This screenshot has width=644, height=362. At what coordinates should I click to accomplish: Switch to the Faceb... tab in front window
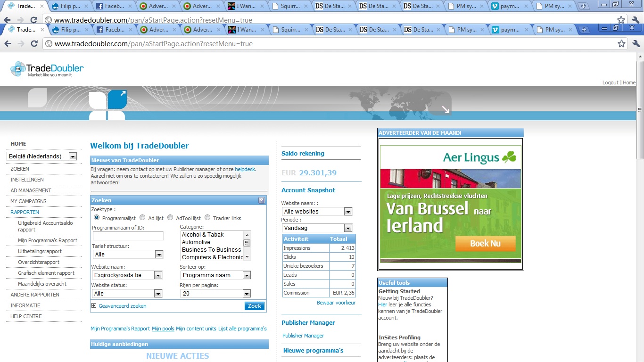[x=115, y=30]
